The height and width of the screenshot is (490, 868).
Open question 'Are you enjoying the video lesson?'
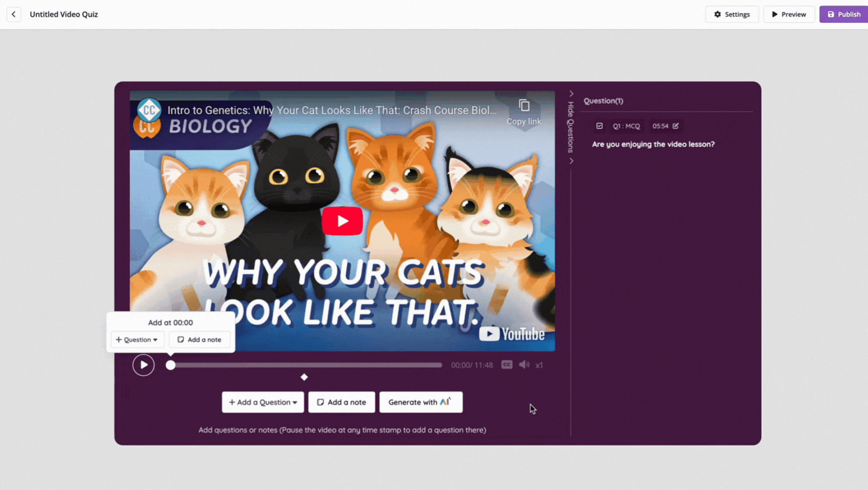click(653, 144)
